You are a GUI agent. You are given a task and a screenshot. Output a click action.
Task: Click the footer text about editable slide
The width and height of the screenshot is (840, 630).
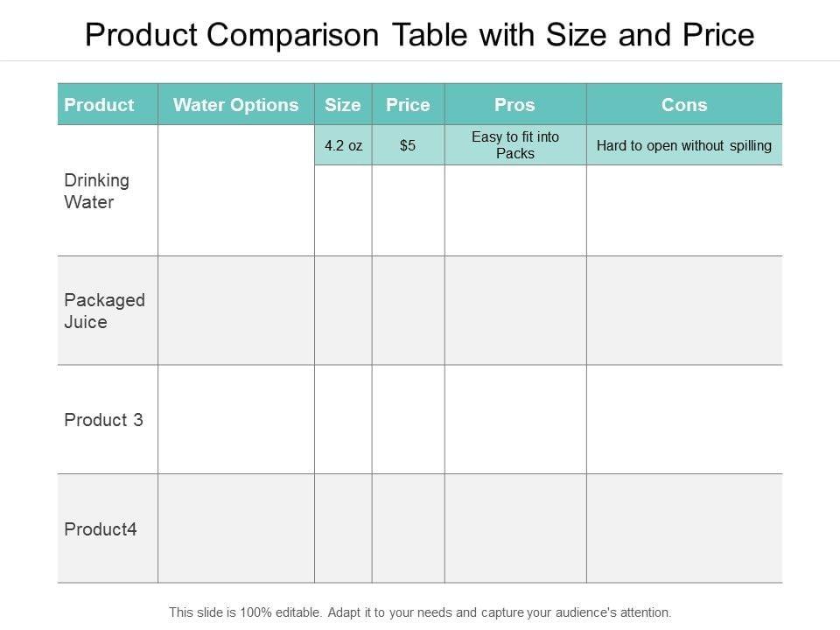click(420, 612)
